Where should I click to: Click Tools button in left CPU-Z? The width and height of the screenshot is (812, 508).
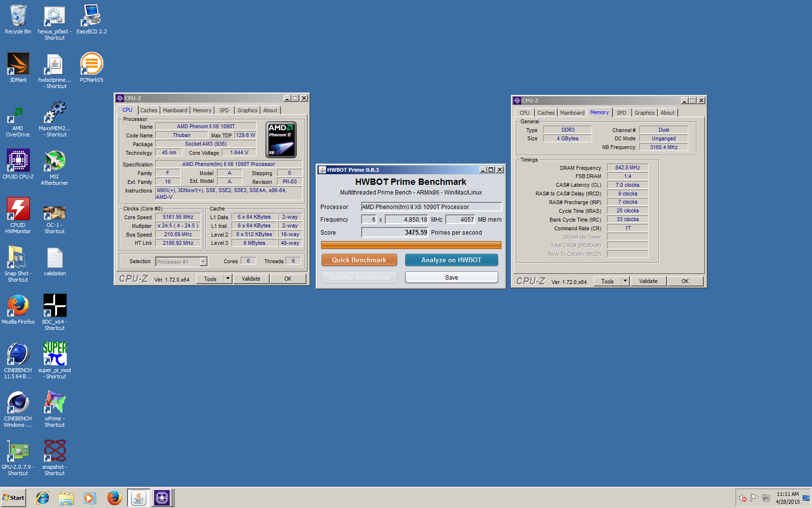(x=210, y=279)
